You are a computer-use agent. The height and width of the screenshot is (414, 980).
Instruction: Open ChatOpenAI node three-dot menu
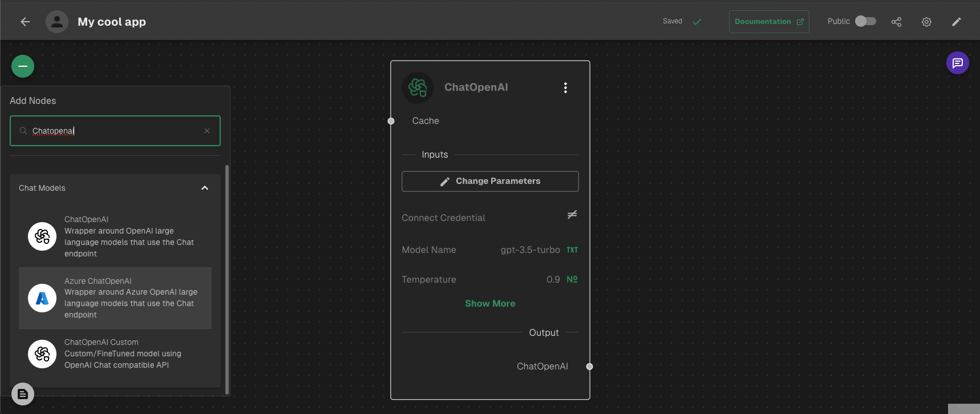(x=565, y=87)
